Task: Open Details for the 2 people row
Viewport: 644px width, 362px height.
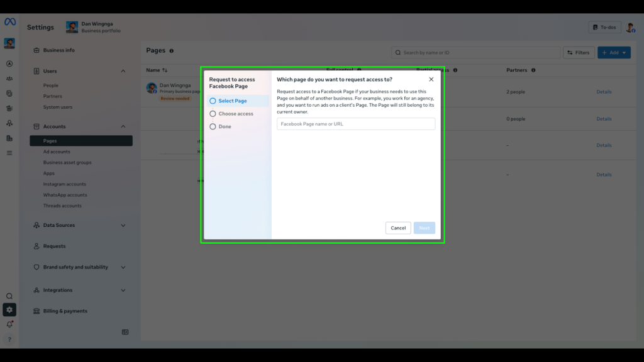Action: coord(604,92)
